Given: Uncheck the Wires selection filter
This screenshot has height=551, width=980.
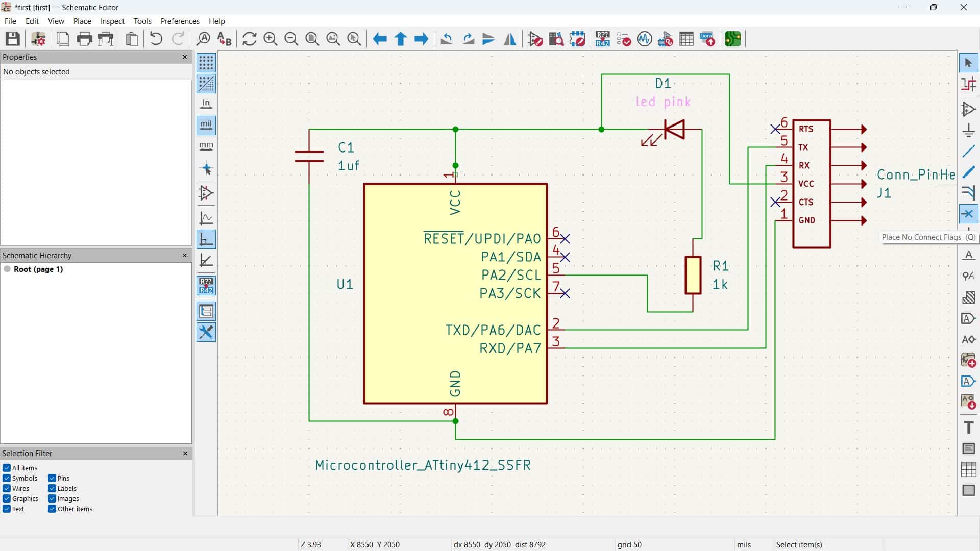Looking at the screenshot, I should [7, 488].
